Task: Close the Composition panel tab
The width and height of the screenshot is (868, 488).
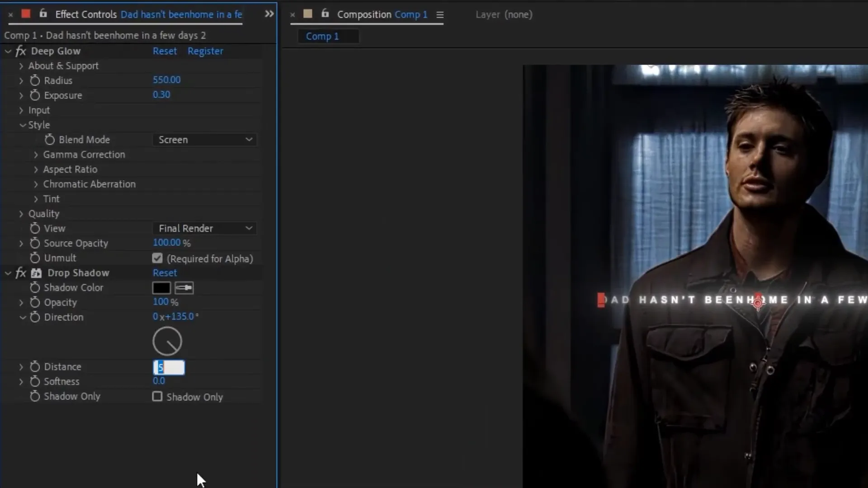Action: click(292, 15)
